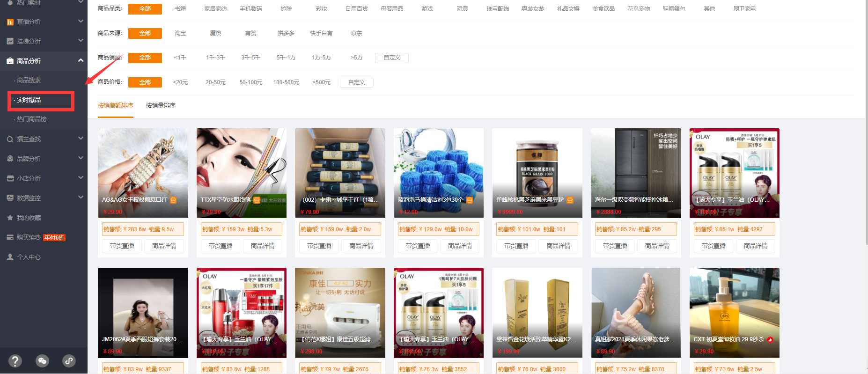Viewport: 868px width, 374px height.
Task: Click red flame icon beside CXT 初夏堂卸妆油
Action: 770,339
